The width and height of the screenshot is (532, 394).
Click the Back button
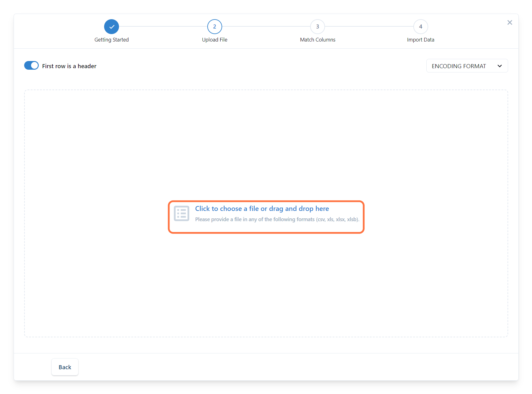pyautogui.click(x=65, y=367)
